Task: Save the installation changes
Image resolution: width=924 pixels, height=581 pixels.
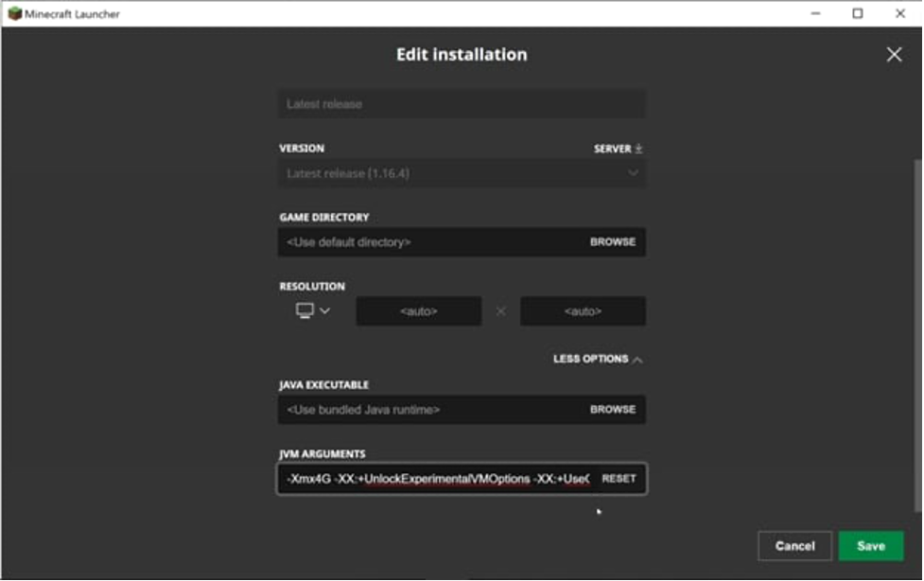Action: [x=870, y=546]
